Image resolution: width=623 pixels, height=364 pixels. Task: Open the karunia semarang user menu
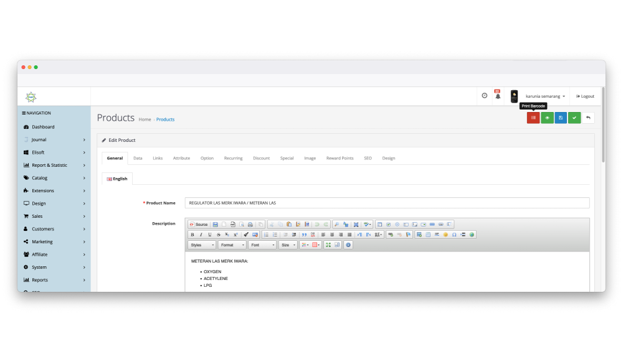click(x=545, y=96)
